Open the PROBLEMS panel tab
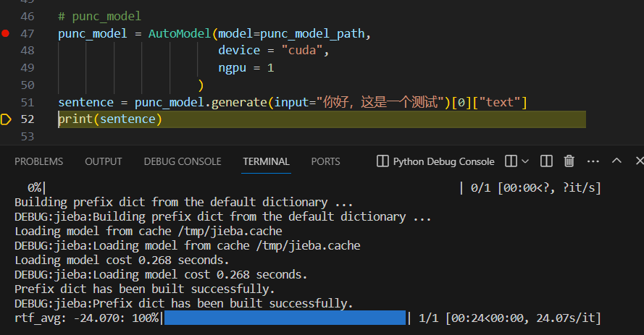Image resolution: width=644 pixels, height=335 pixels. (x=38, y=161)
